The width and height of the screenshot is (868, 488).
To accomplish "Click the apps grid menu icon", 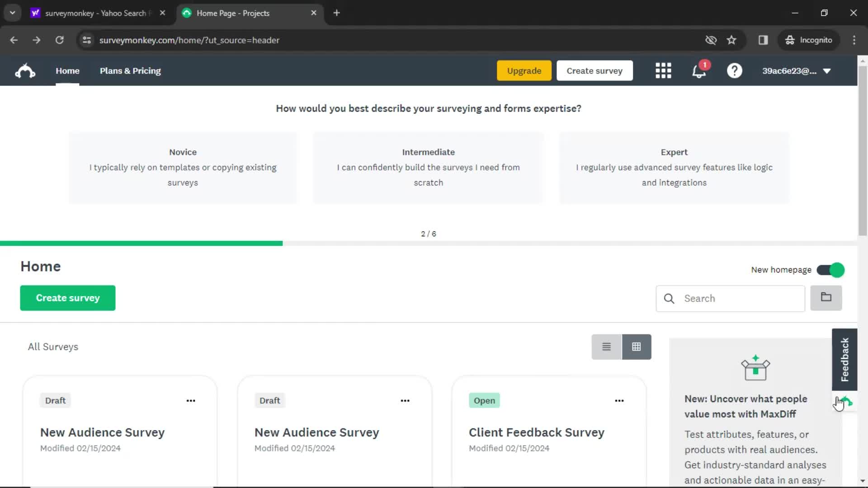I will [x=664, y=70].
